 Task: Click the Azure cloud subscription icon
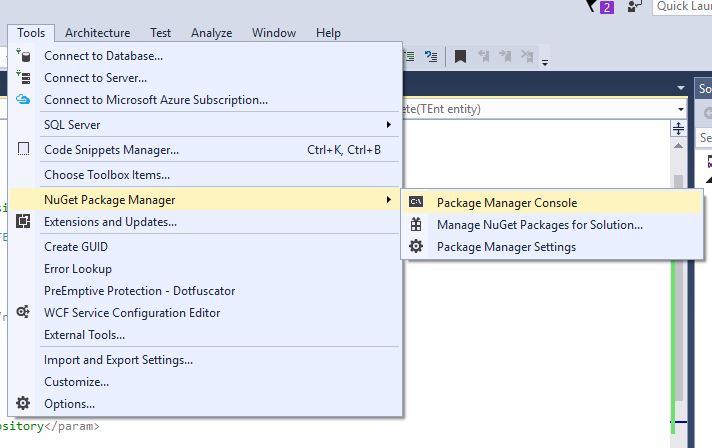pos(24,100)
